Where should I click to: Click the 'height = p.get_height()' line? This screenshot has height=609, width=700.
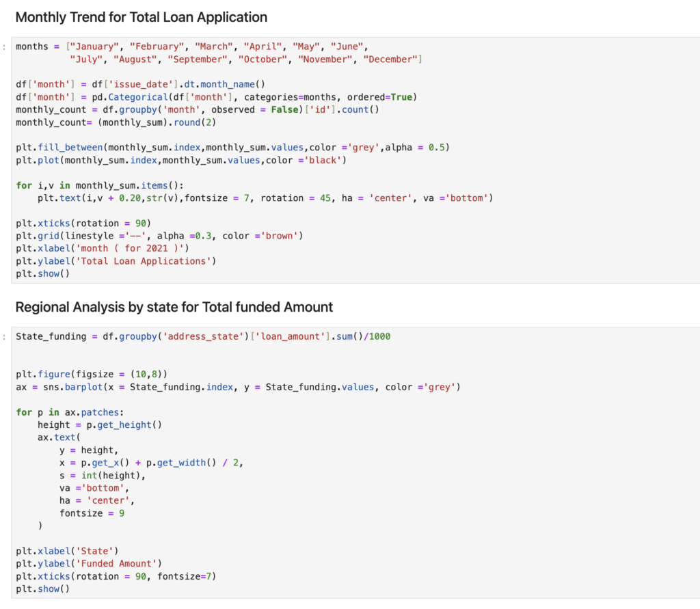[x=100, y=424]
